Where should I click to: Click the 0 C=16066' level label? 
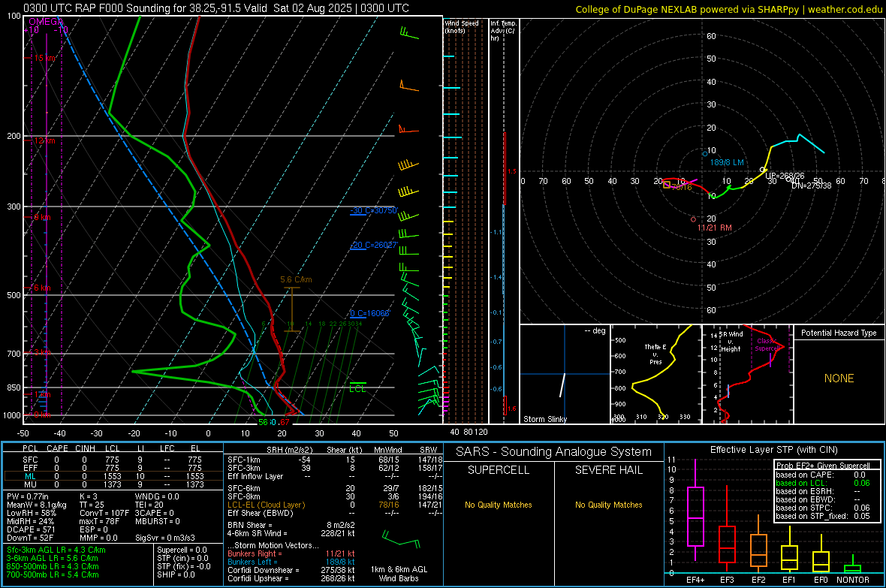click(370, 313)
